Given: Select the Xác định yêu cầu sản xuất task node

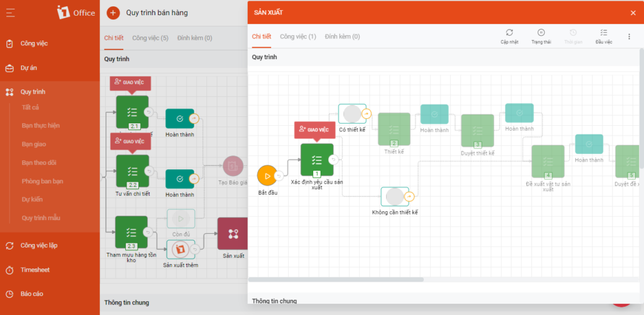Looking at the screenshot, I should 317,160.
